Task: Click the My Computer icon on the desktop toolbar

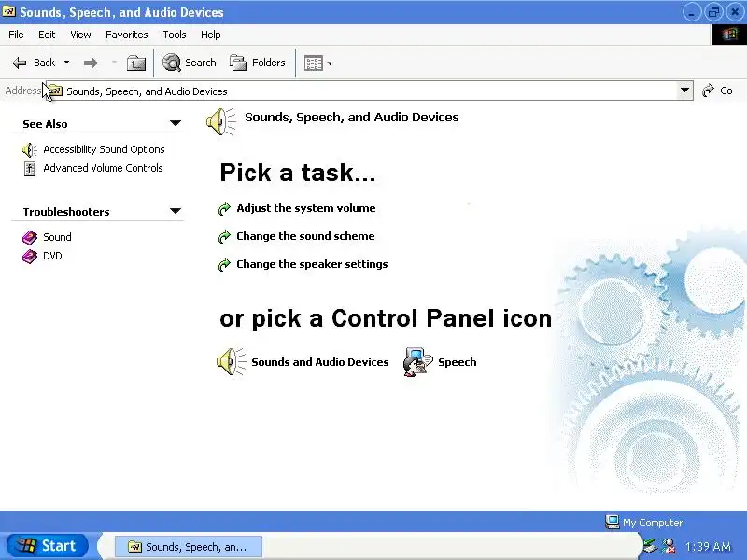Action: (x=612, y=522)
